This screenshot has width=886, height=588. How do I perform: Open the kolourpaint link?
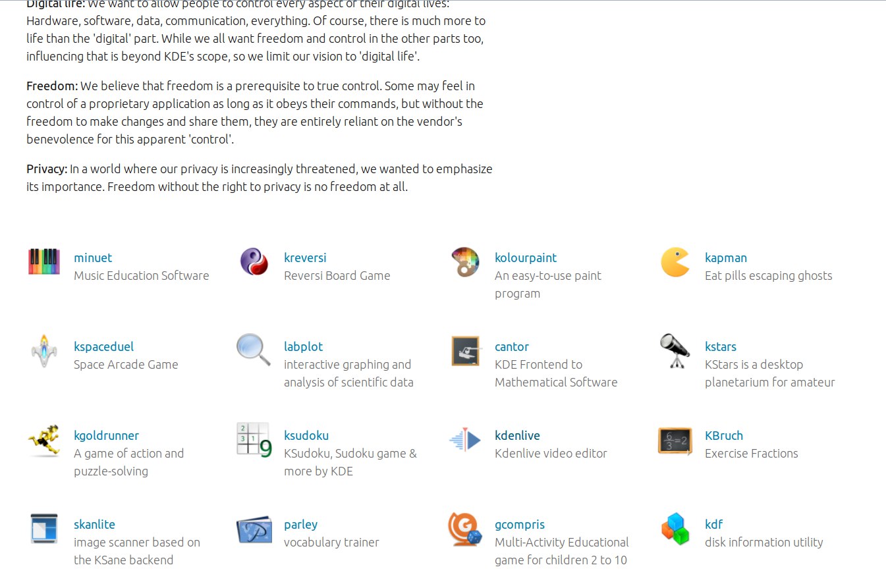(526, 257)
